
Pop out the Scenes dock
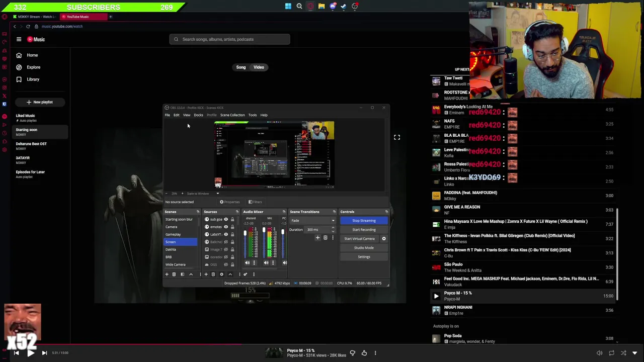(x=198, y=212)
